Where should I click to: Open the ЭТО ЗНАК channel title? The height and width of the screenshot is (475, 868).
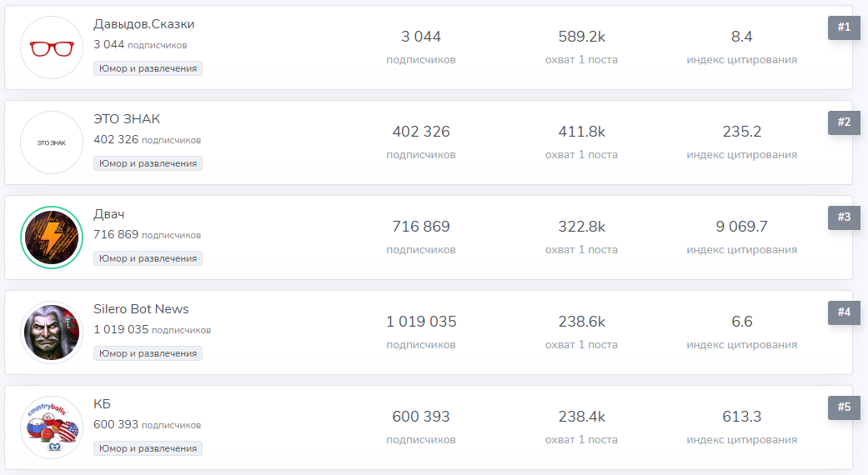coord(127,119)
